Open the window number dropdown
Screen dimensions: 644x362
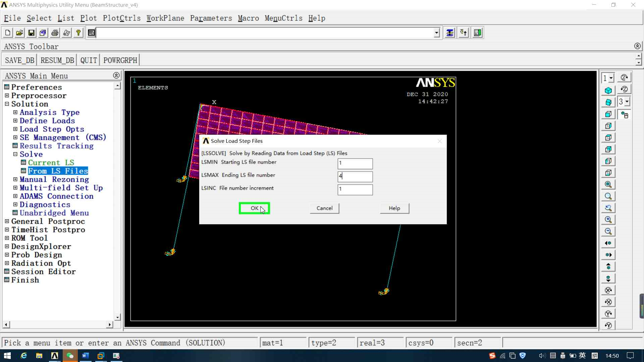point(611,78)
